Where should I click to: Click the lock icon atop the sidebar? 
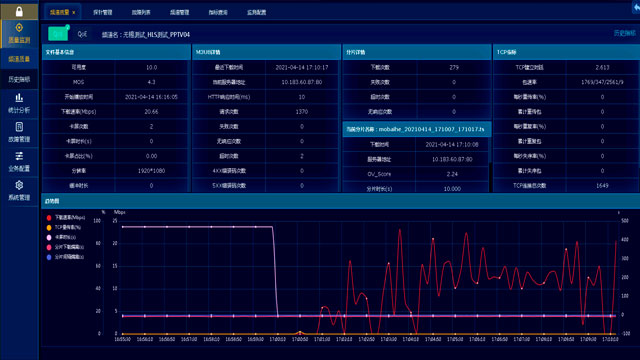coord(19,11)
